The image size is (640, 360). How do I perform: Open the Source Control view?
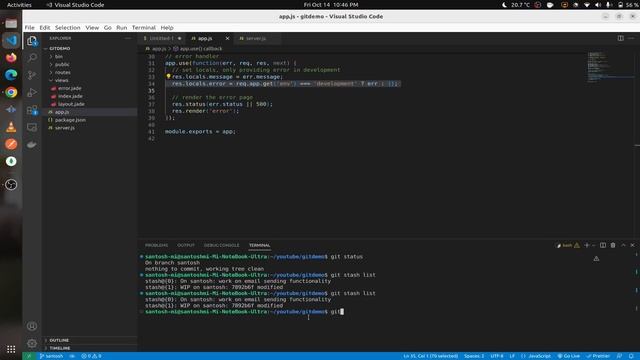[32, 75]
